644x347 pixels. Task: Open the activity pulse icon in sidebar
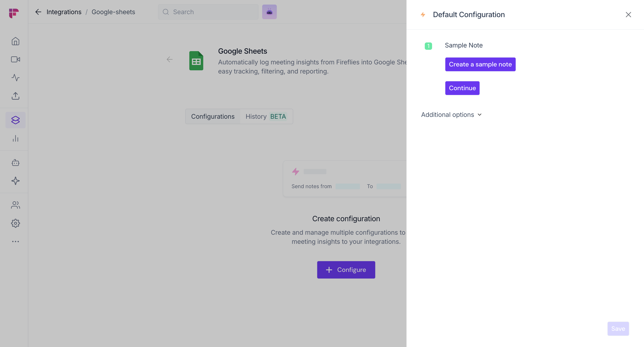click(16, 78)
